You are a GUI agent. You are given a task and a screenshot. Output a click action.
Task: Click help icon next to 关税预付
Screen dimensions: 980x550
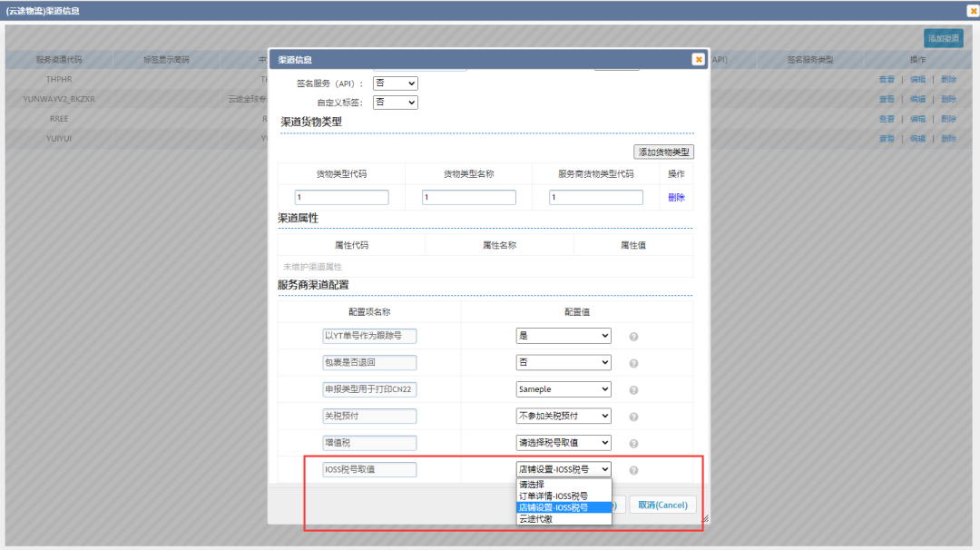633,416
